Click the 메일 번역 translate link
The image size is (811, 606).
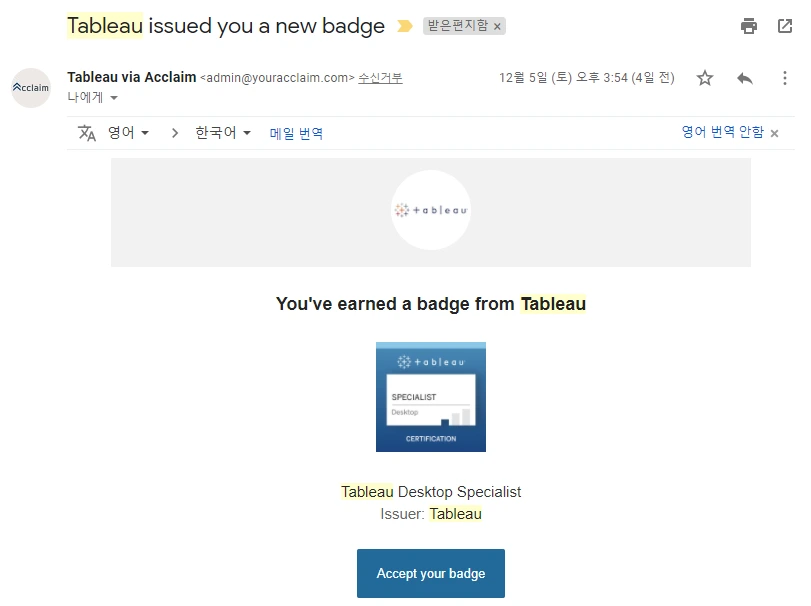point(296,133)
